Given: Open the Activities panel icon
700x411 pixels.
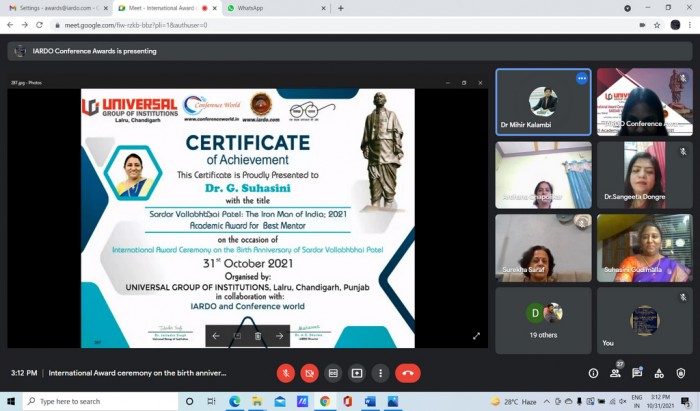Looking at the screenshot, I should coord(659,373).
